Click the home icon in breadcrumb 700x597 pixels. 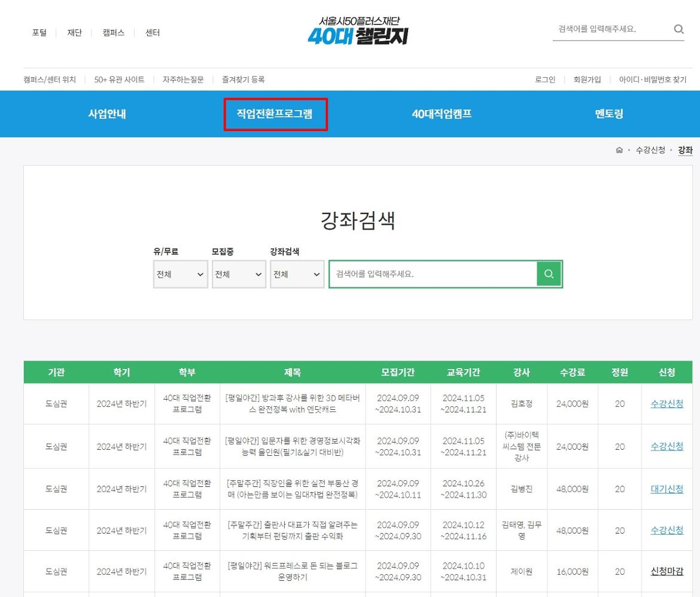(619, 150)
